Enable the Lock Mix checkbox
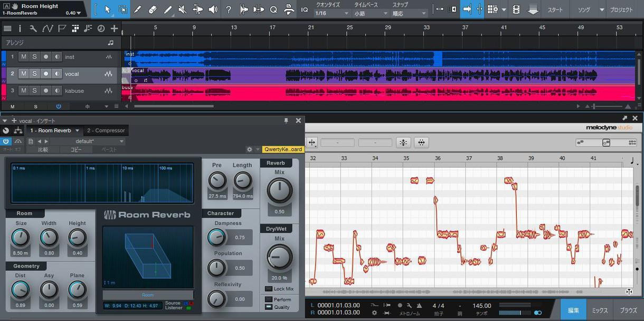This screenshot has width=644, height=321. pyautogui.click(x=269, y=289)
